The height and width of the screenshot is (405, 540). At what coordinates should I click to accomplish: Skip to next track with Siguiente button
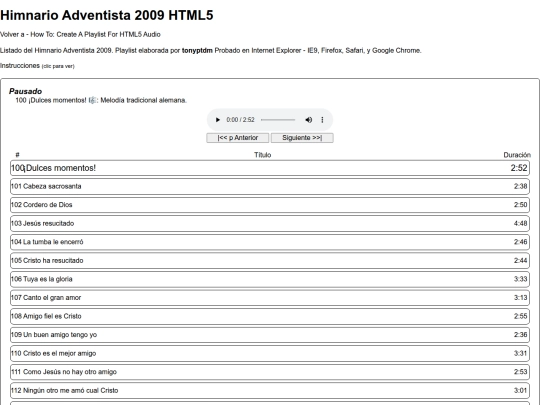[x=302, y=138]
